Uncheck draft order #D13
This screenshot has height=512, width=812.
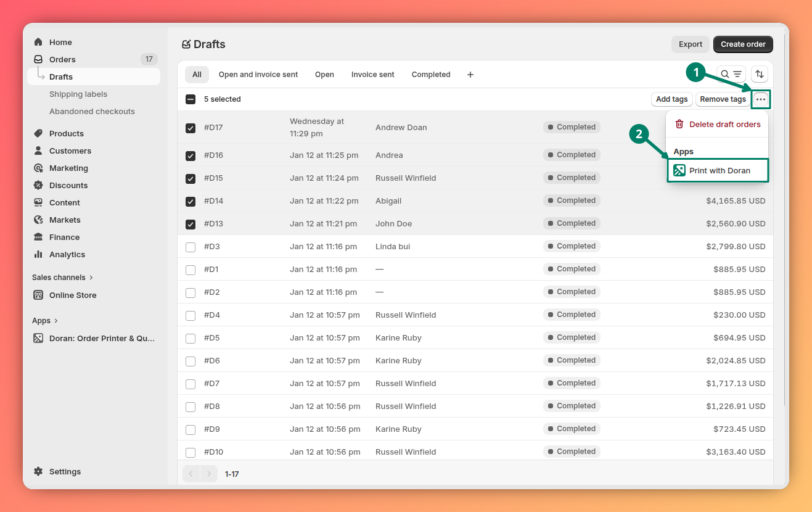191,225
